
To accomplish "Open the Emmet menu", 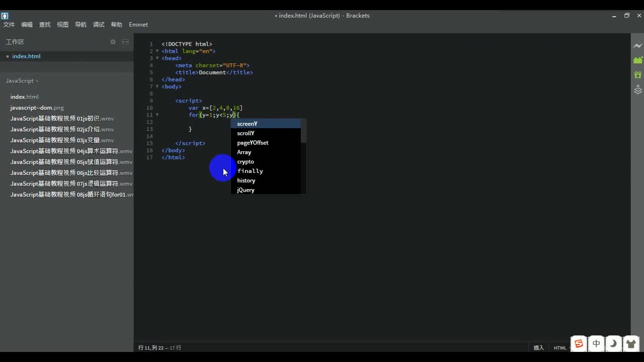I will [x=138, y=24].
